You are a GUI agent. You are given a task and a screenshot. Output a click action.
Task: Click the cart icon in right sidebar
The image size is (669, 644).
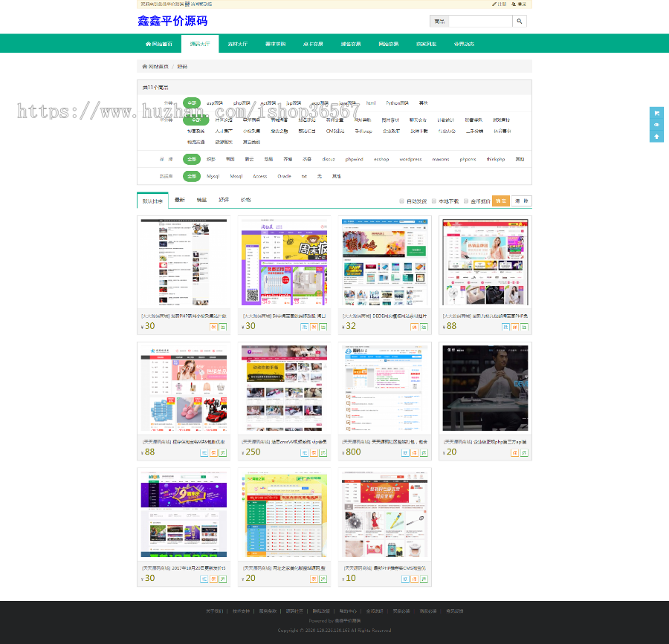(656, 113)
